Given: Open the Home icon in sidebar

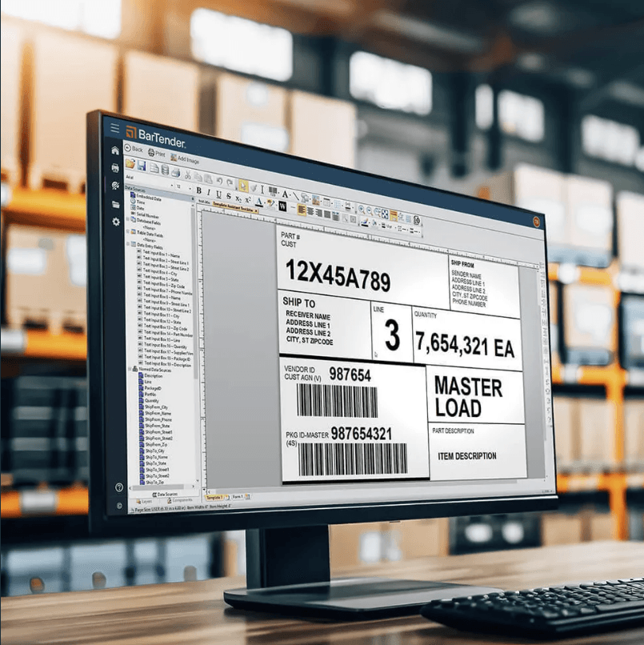Looking at the screenshot, I should [x=115, y=150].
